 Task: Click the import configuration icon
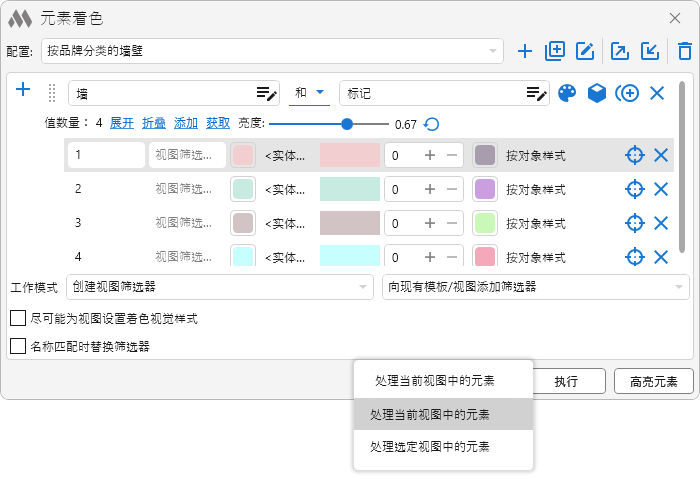(x=650, y=51)
